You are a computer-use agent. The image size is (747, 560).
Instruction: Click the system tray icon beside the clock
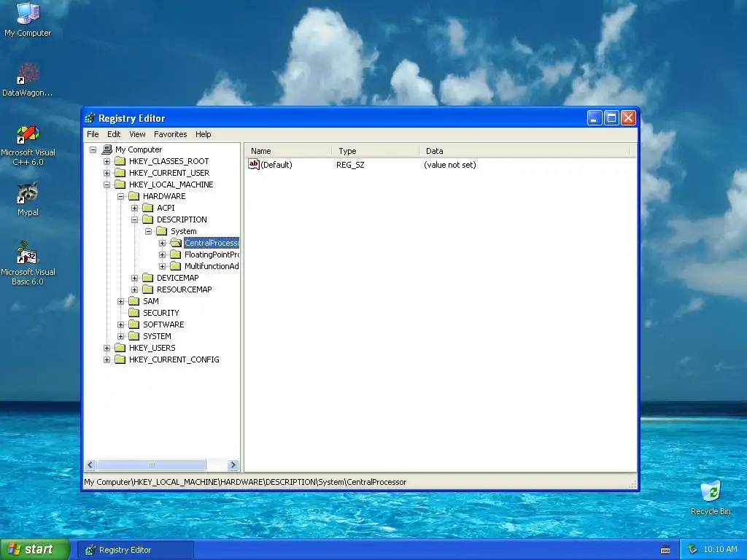click(693, 550)
